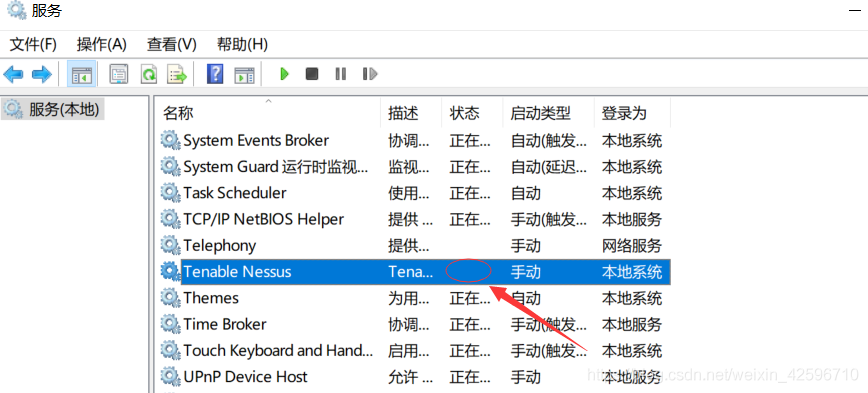Click the Back arrow toolbar icon
The width and height of the screenshot is (868, 393).
click(13, 74)
